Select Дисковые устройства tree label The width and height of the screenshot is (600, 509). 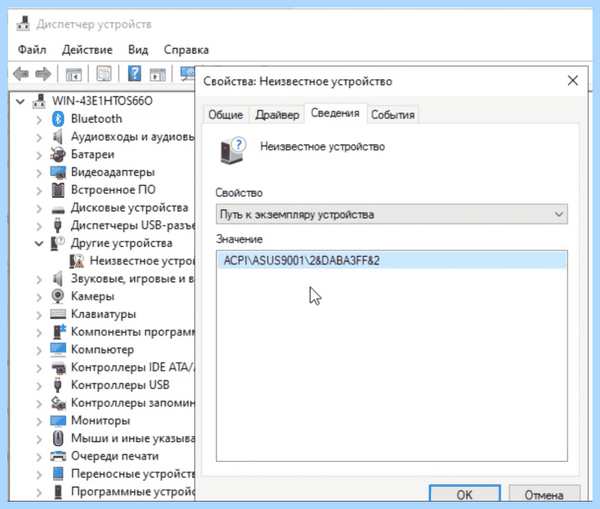129,208
